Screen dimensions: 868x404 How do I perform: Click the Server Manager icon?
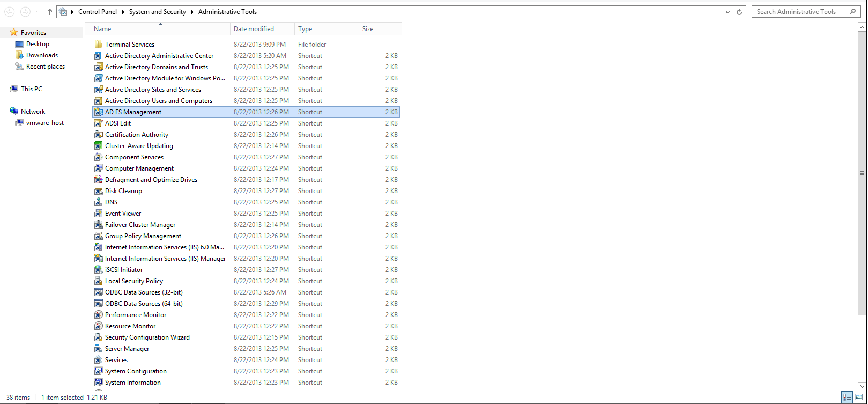99,349
